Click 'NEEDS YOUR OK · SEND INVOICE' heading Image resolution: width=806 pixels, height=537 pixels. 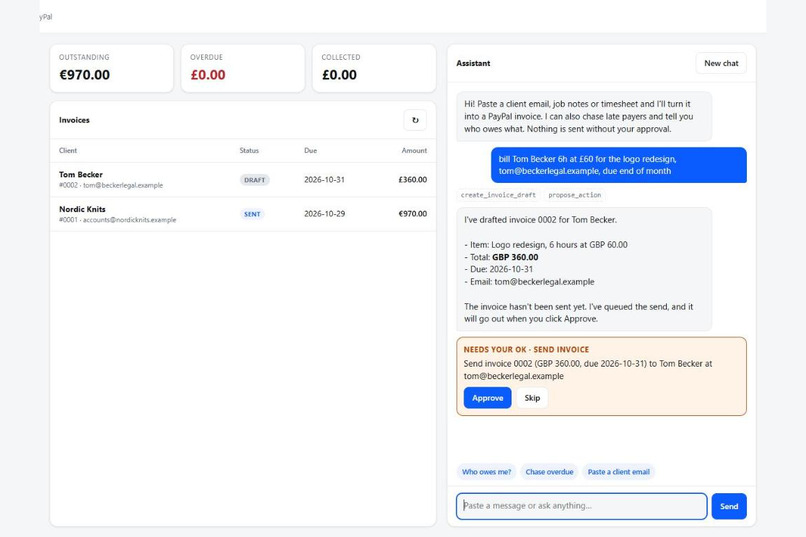[526, 349]
